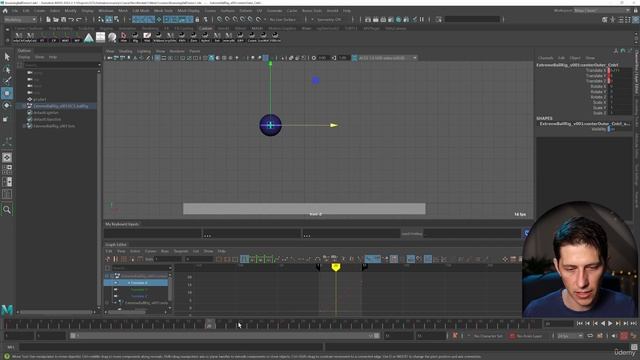
Task: Toggle the single perspective layout icon
Action: [x=7, y=158]
